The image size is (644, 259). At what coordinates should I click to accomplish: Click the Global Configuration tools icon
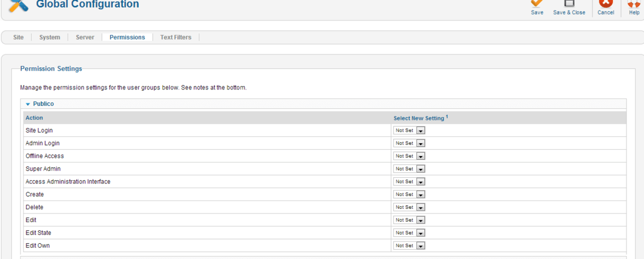[x=19, y=6]
